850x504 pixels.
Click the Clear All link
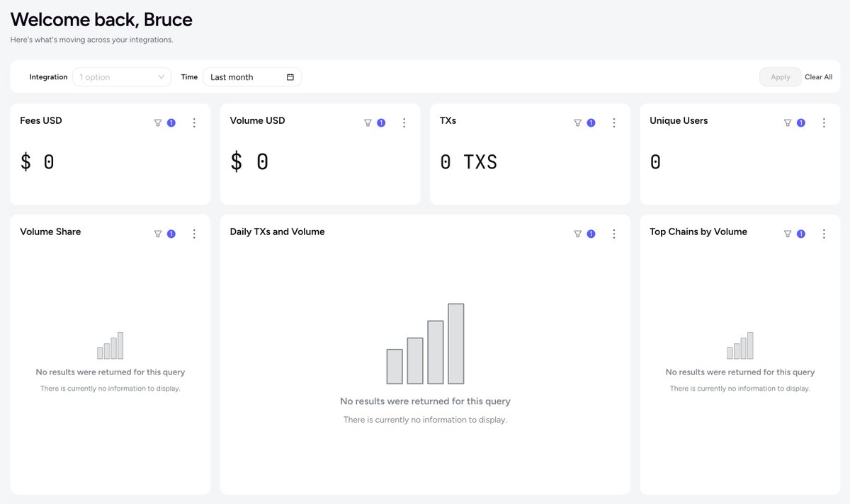pos(819,77)
